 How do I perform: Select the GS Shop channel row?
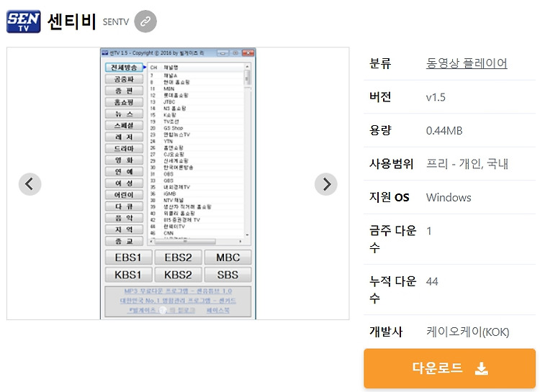(197, 128)
